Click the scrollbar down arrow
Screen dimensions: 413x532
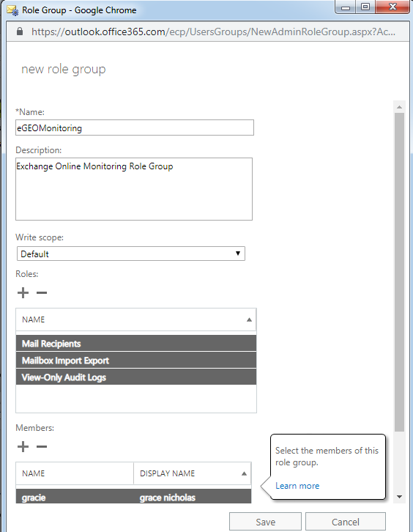399,497
